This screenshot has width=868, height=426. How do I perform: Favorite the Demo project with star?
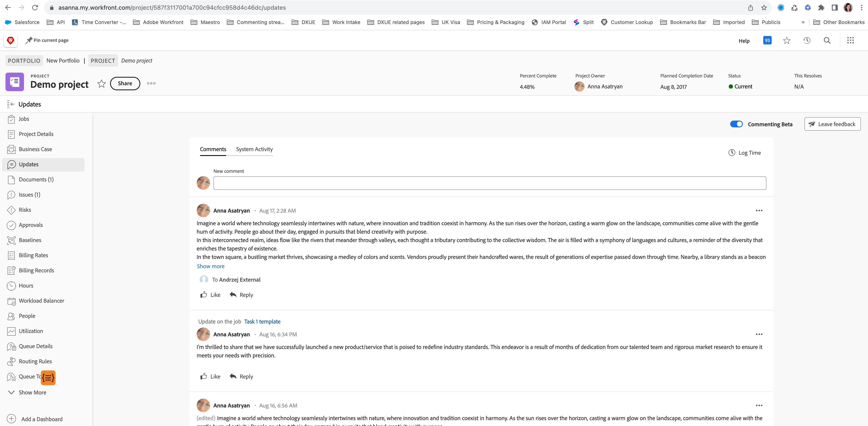click(101, 84)
